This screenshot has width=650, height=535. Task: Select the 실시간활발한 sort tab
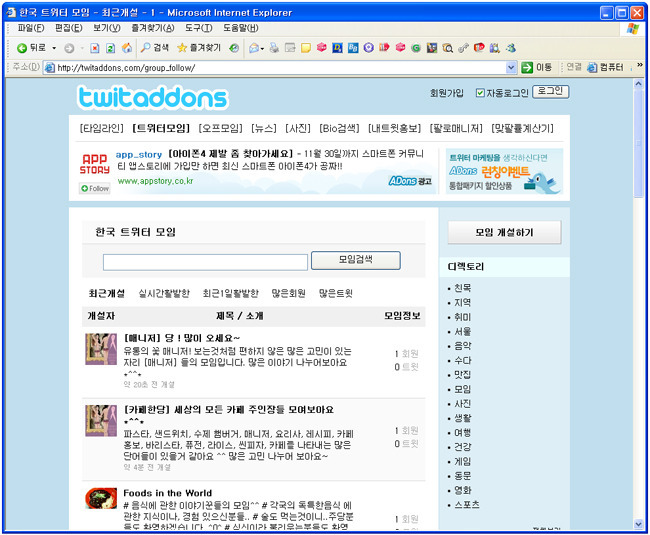point(164,293)
